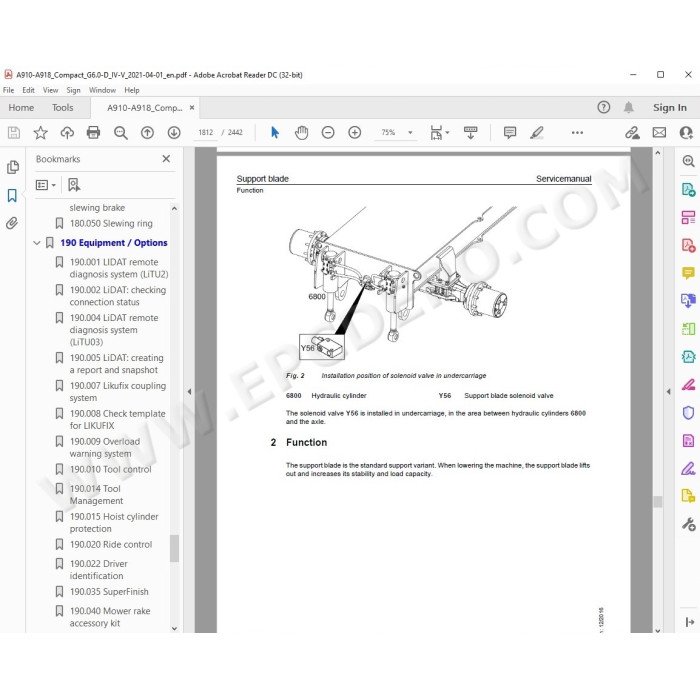Collapse the 190 Equipment / Options bookmark
Screen dimensions: 700x700
pos(37,243)
